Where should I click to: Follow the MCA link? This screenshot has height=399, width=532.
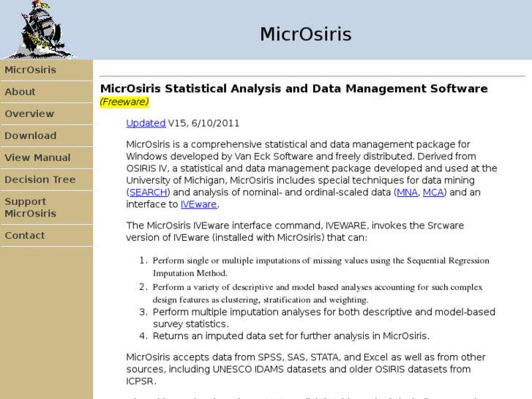click(433, 193)
